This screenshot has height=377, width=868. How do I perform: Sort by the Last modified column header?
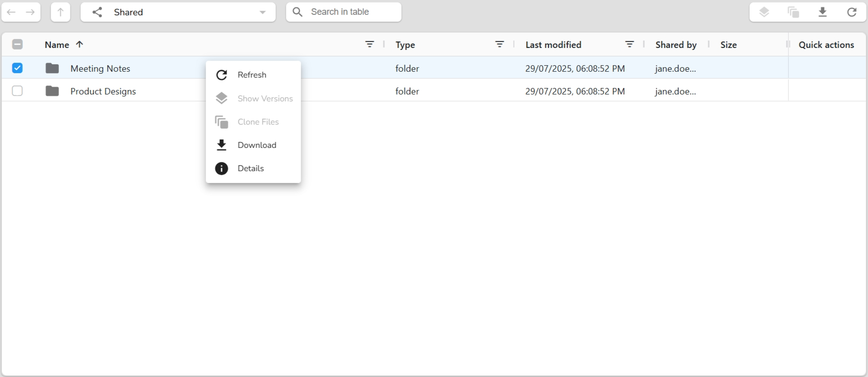(x=553, y=45)
